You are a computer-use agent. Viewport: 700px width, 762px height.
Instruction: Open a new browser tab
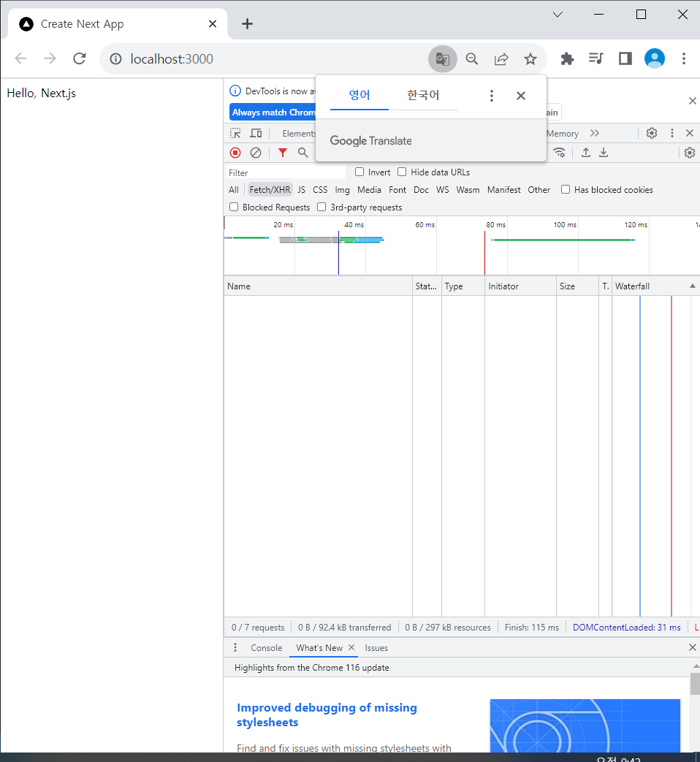tap(247, 24)
